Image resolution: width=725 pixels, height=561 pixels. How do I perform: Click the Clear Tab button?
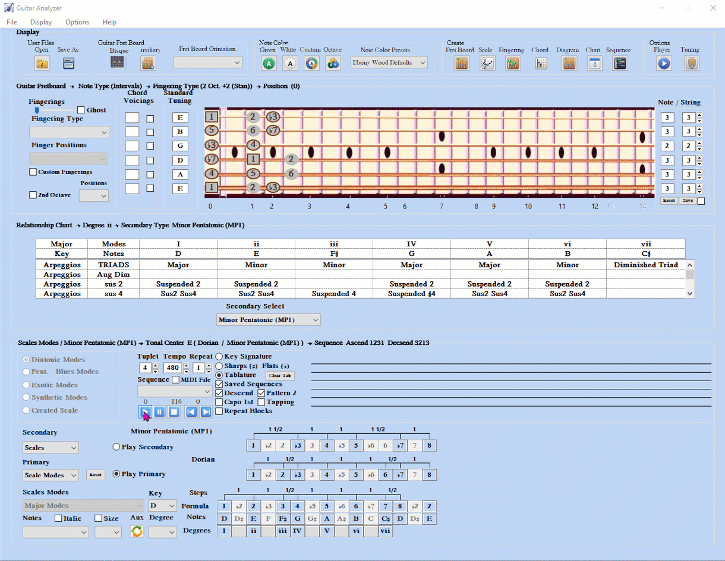click(x=280, y=376)
